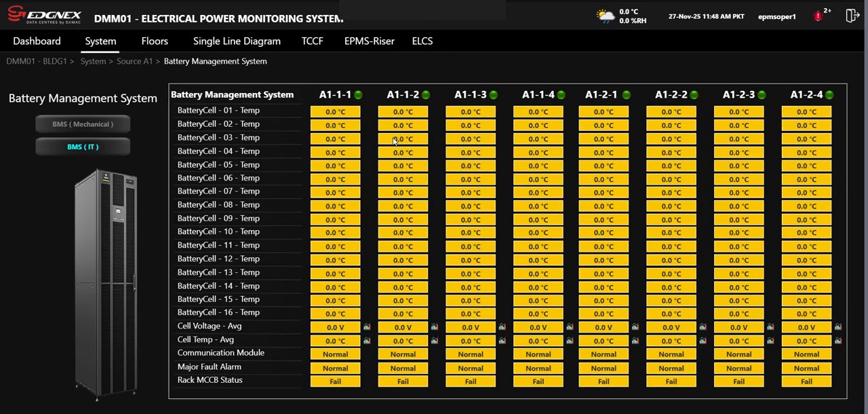Open trend chart for A1-1-3 Cell Voltage Avg
The width and height of the screenshot is (868, 414).
tap(502, 327)
